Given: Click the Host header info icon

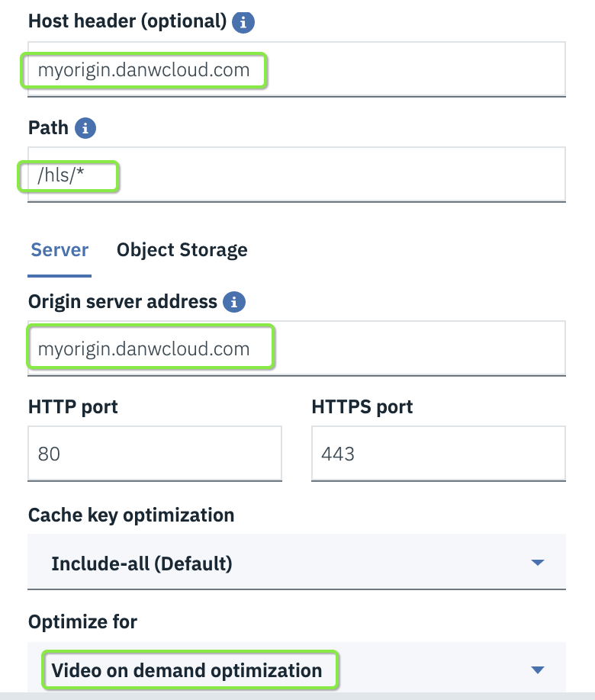Looking at the screenshot, I should tap(243, 21).
